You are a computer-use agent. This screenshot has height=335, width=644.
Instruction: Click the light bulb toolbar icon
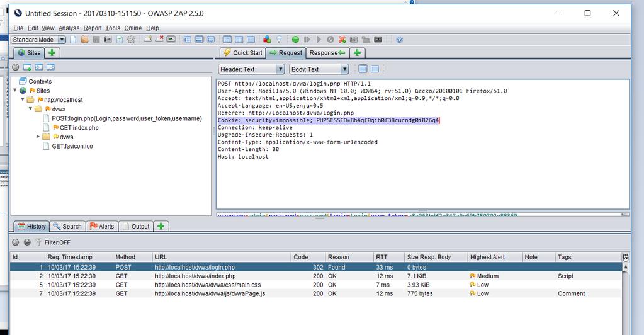(279, 40)
